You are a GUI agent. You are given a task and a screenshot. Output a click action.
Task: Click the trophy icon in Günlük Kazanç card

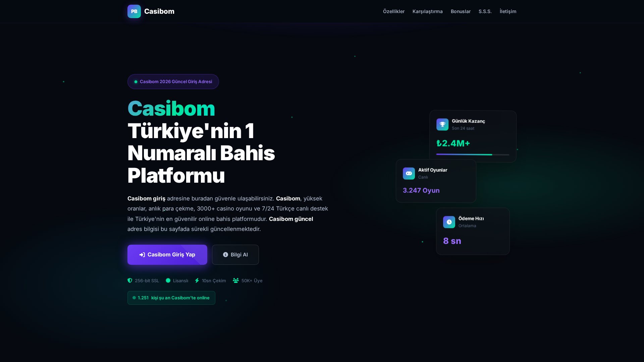pos(442,125)
